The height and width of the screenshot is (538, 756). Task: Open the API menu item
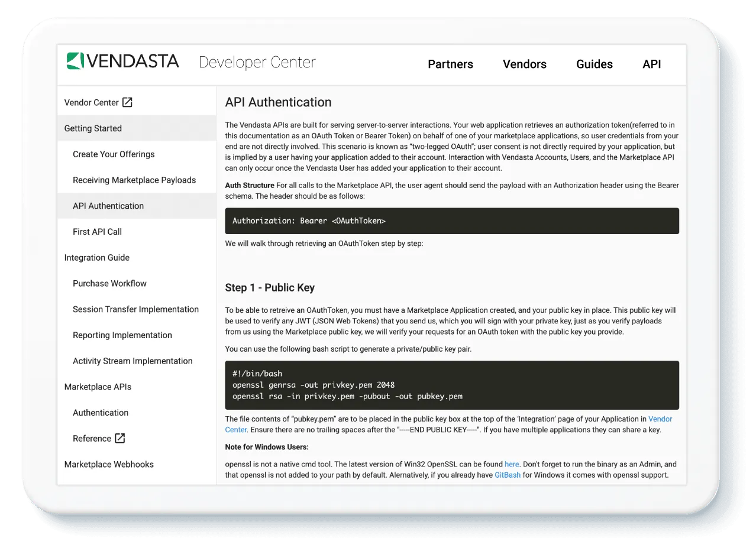click(651, 64)
